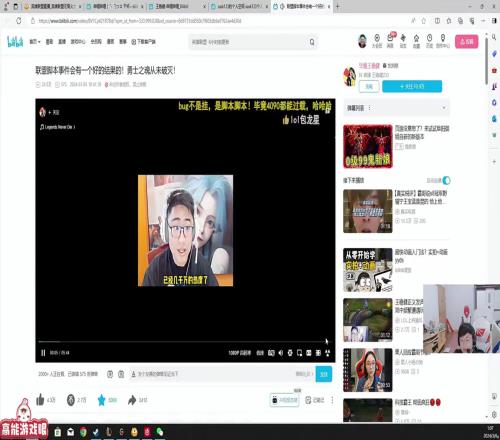Open danmaku settings icon below player
This screenshot has width=500, height=440.
point(121,374)
